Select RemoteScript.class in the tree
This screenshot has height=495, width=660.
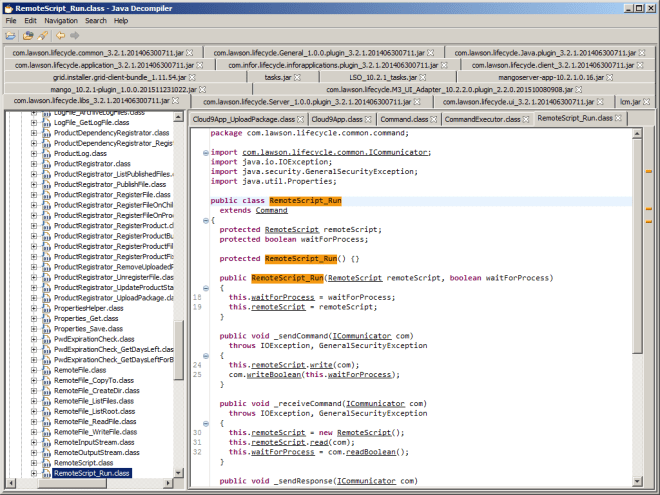85,463
